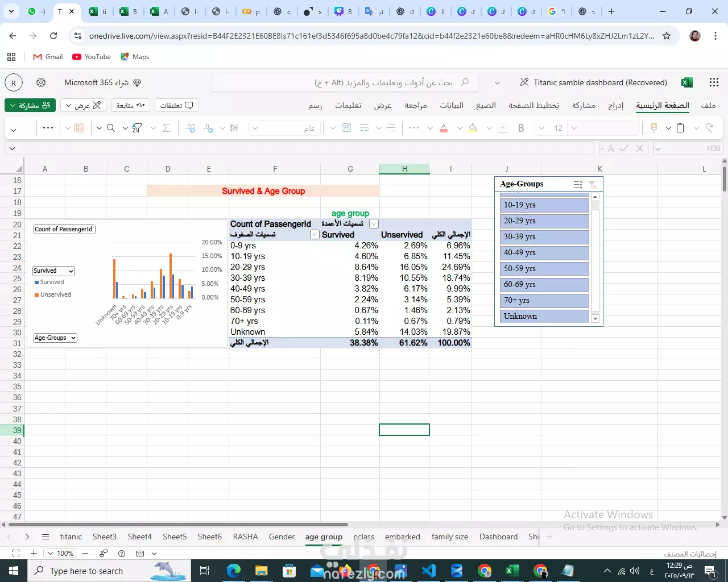Open the Age-Groups dropdown on the chart
728x582 pixels.
coord(55,338)
